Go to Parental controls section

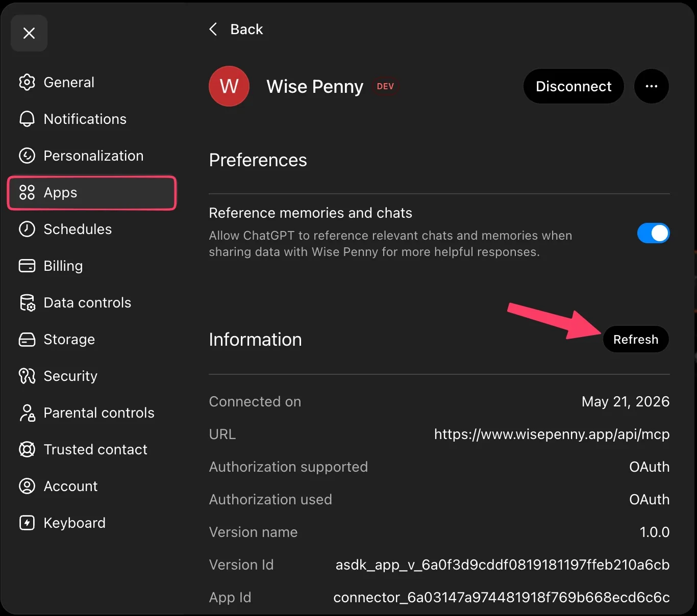click(x=92, y=413)
